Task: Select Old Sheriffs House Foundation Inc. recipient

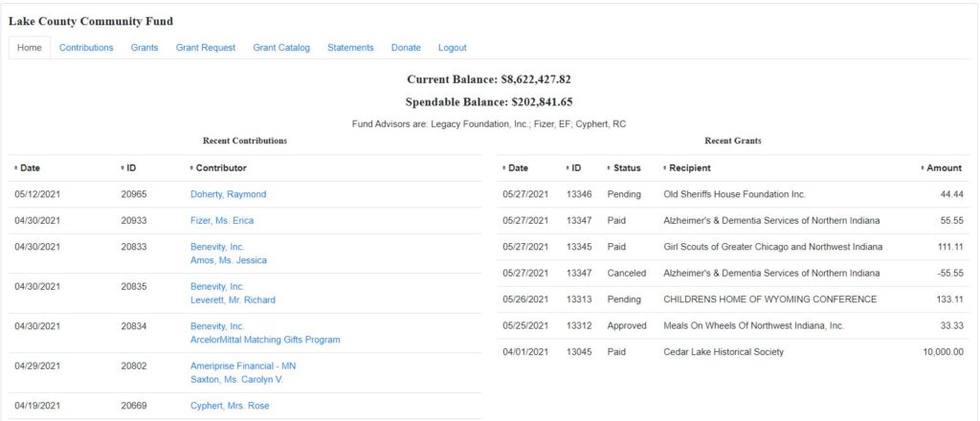Action: pyautogui.click(x=734, y=194)
